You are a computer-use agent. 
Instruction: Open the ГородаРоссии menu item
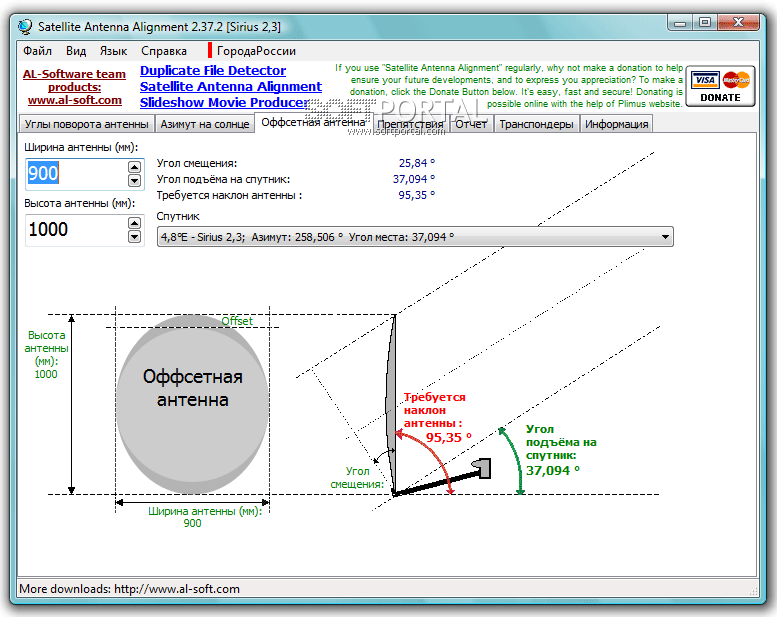pyautogui.click(x=256, y=51)
